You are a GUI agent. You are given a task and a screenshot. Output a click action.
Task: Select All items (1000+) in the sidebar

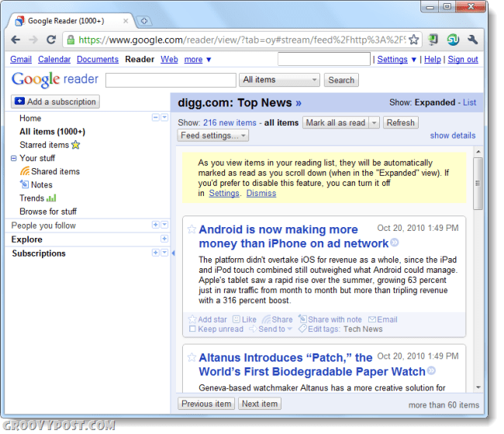[x=53, y=132]
